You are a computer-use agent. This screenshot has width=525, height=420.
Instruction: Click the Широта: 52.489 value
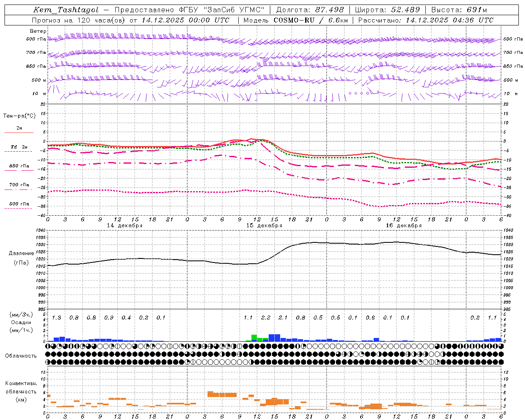(x=387, y=10)
